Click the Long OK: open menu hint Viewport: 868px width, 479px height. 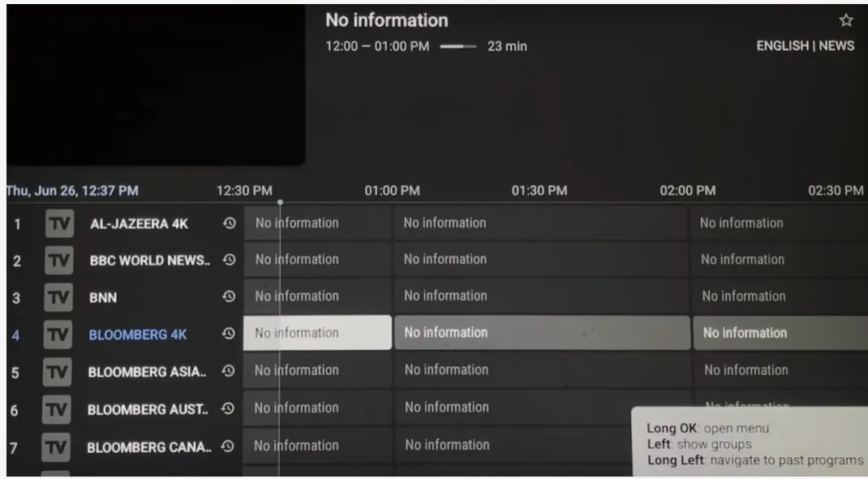tap(707, 428)
